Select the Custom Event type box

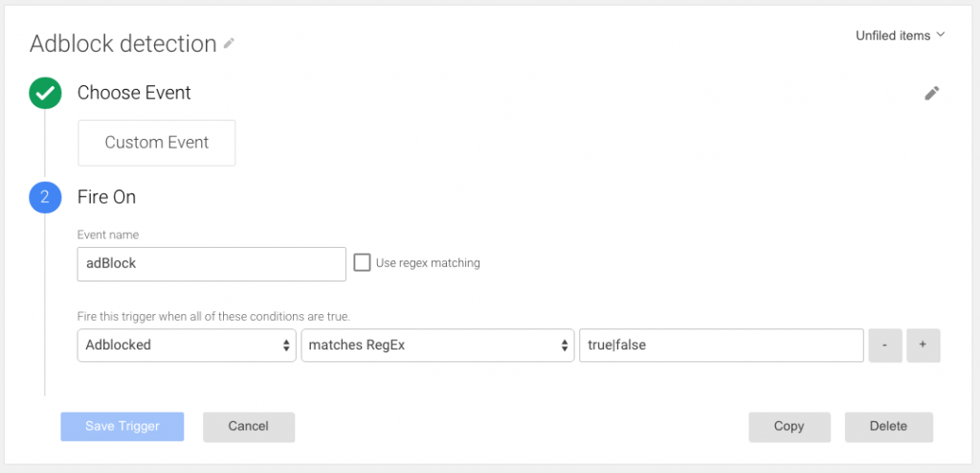157,143
